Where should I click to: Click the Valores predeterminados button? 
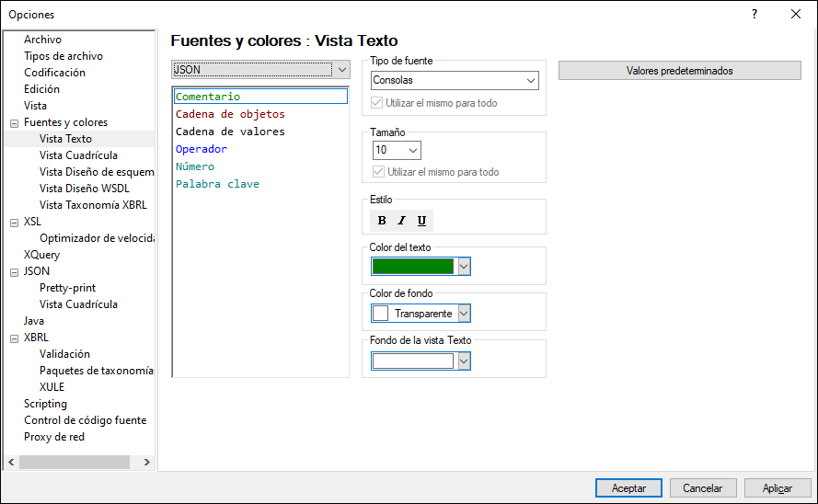[679, 71]
